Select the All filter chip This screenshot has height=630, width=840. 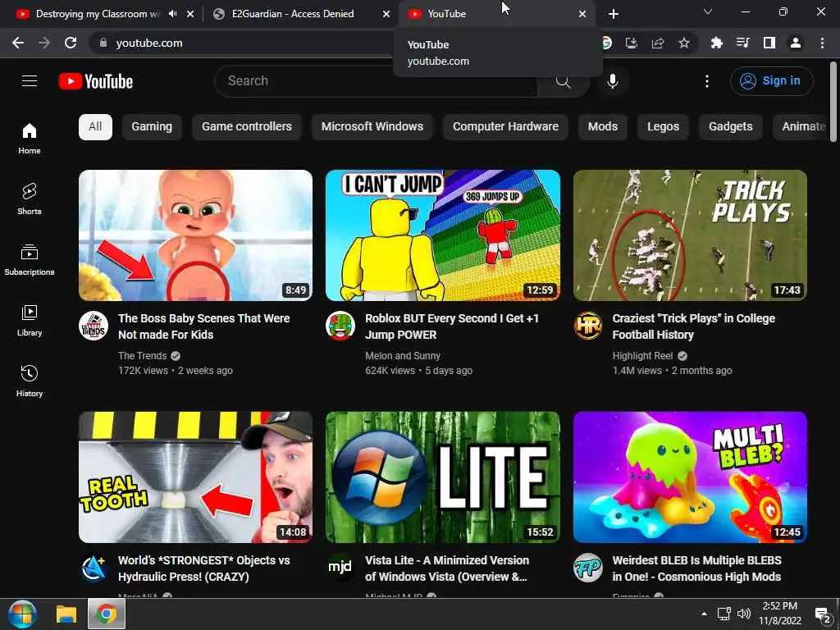click(x=95, y=127)
